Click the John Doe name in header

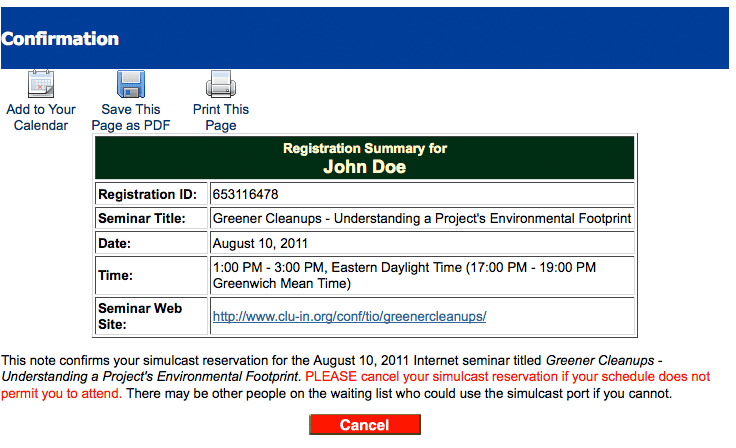point(365,167)
